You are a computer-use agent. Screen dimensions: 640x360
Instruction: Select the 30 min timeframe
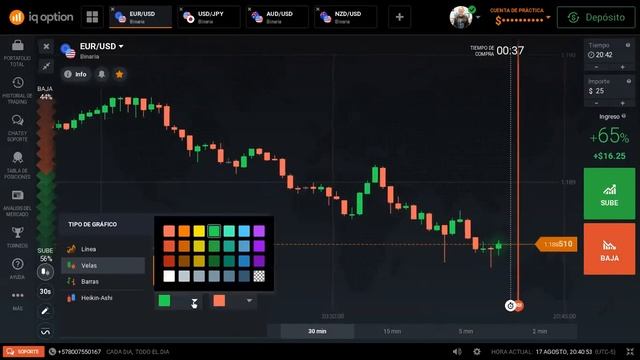pos(317,331)
